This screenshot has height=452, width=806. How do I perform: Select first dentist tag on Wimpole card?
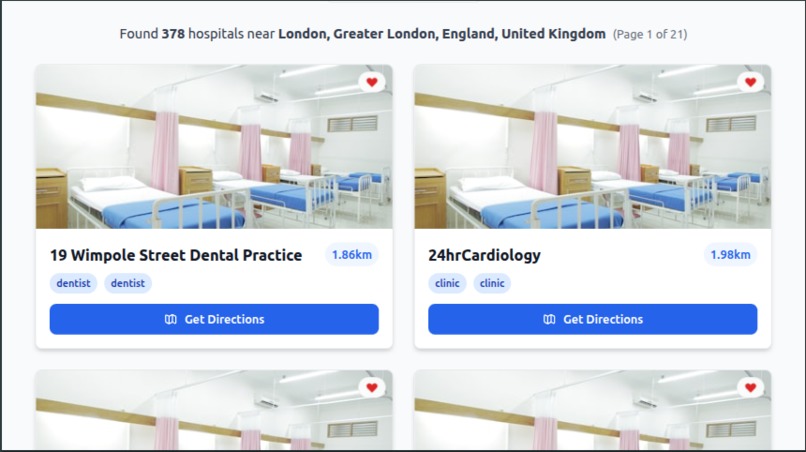[x=73, y=283]
